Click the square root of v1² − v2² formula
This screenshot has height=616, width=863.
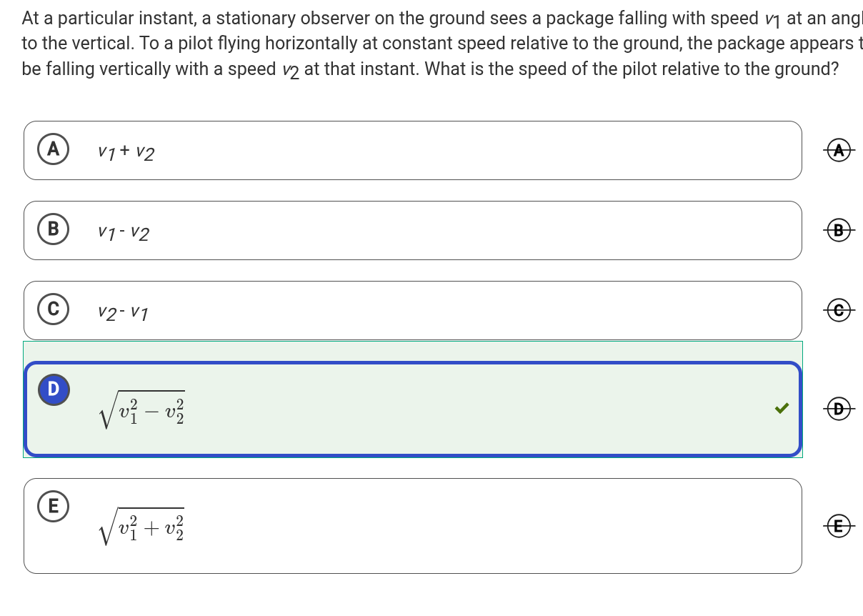(x=142, y=410)
